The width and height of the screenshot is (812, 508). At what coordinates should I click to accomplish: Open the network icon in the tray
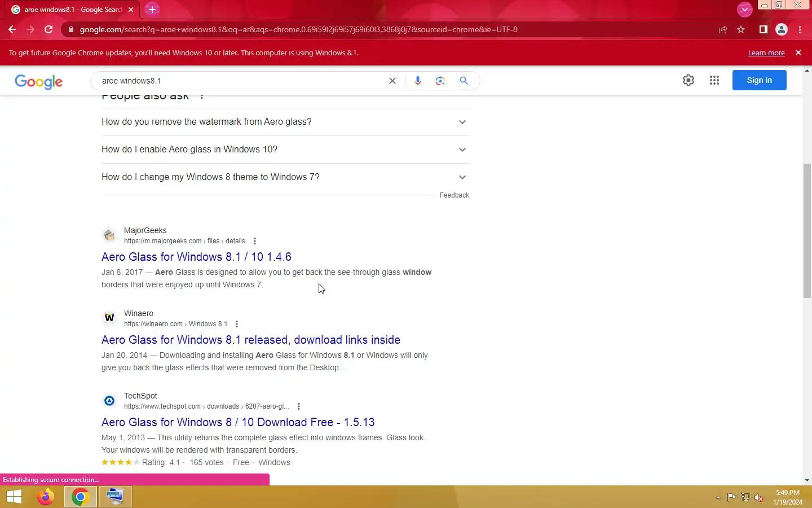tap(745, 497)
